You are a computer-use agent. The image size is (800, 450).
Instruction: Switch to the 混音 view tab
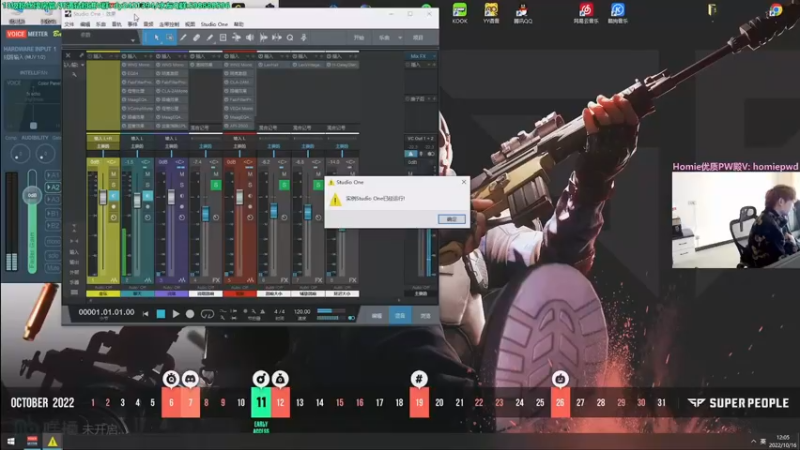[400, 316]
